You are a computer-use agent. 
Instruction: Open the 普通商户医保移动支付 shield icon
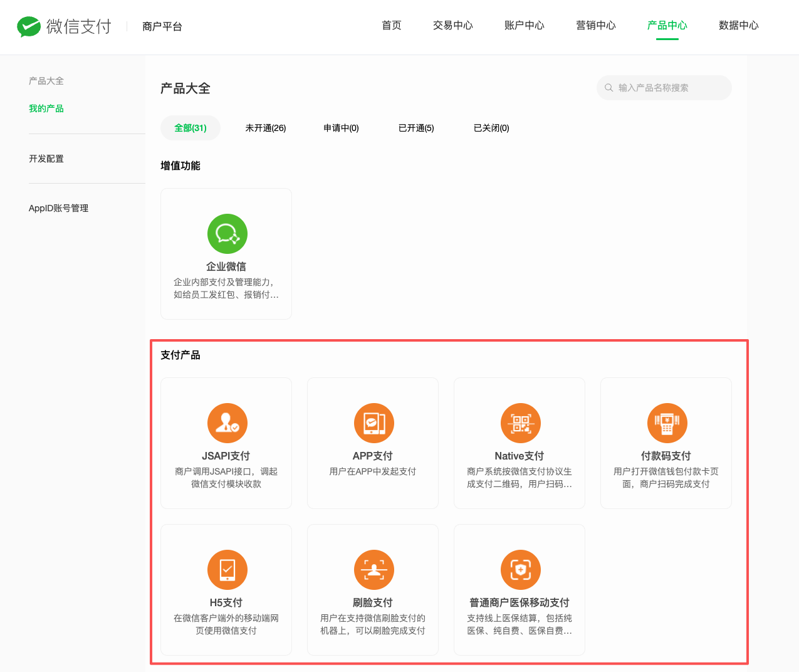click(521, 570)
